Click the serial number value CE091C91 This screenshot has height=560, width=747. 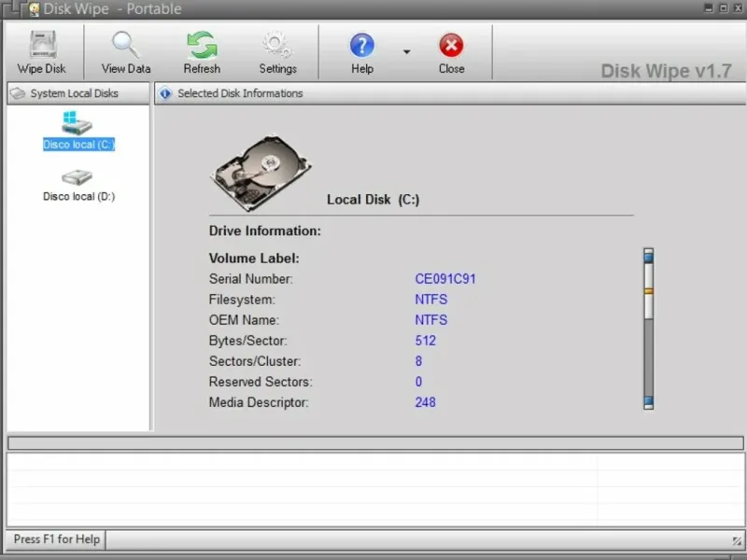click(445, 279)
